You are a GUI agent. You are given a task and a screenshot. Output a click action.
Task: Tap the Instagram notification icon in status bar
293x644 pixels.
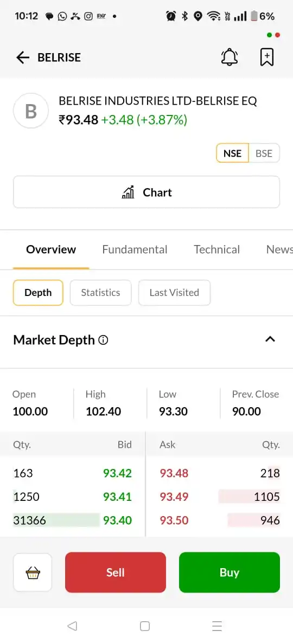tap(88, 16)
